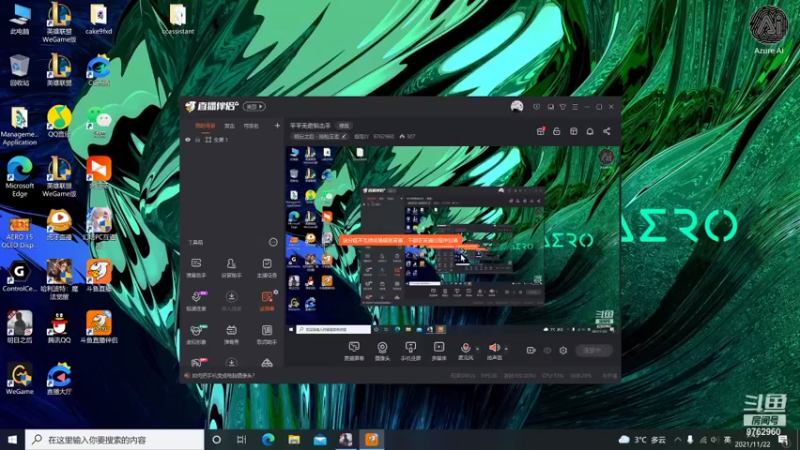Screen dimensions: 800x450
Task: Open the 歌词助手 tool in toolbox
Action: pyautogui.click(x=266, y=335)
